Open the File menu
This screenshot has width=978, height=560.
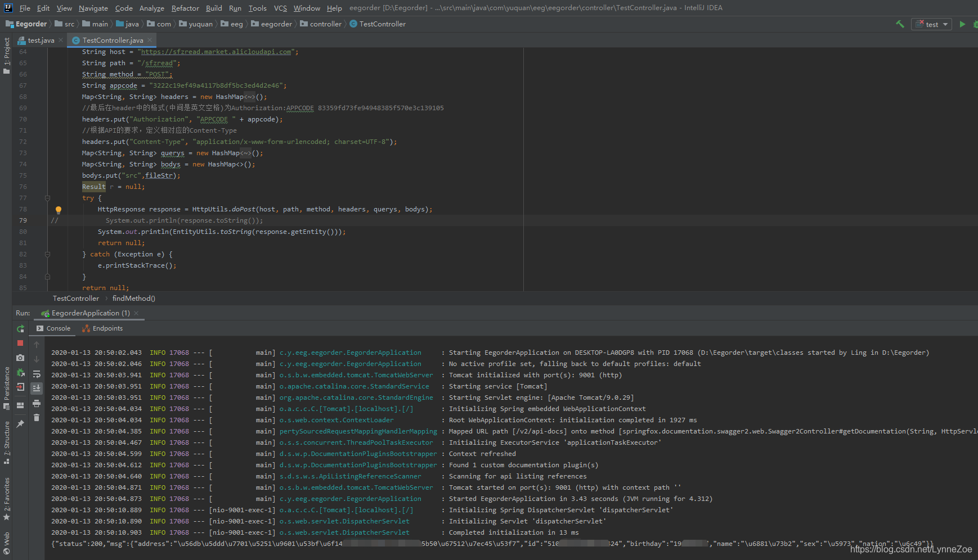(25, 8)
